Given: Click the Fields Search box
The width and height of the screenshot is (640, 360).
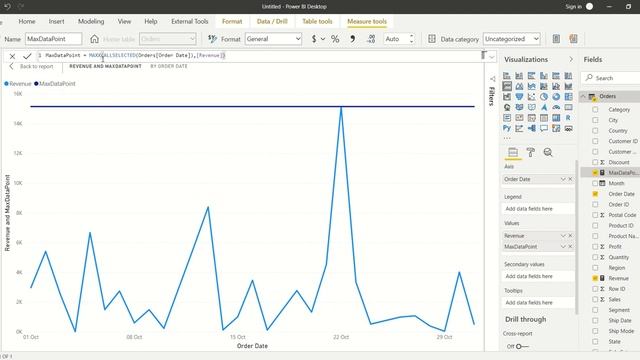Looking at the screenshot, I should pyautogui.click(x=611, y=78).
